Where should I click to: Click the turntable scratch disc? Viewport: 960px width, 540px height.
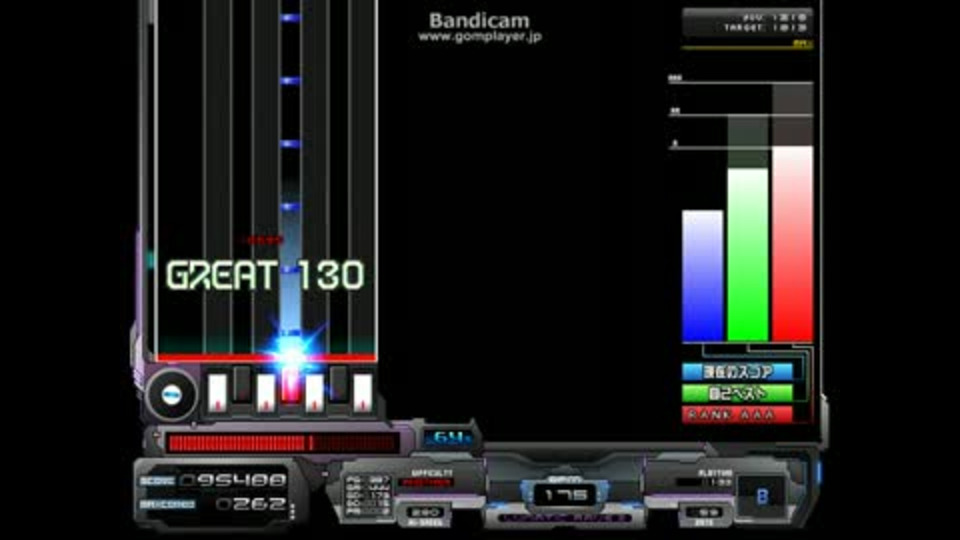(171, 395)
